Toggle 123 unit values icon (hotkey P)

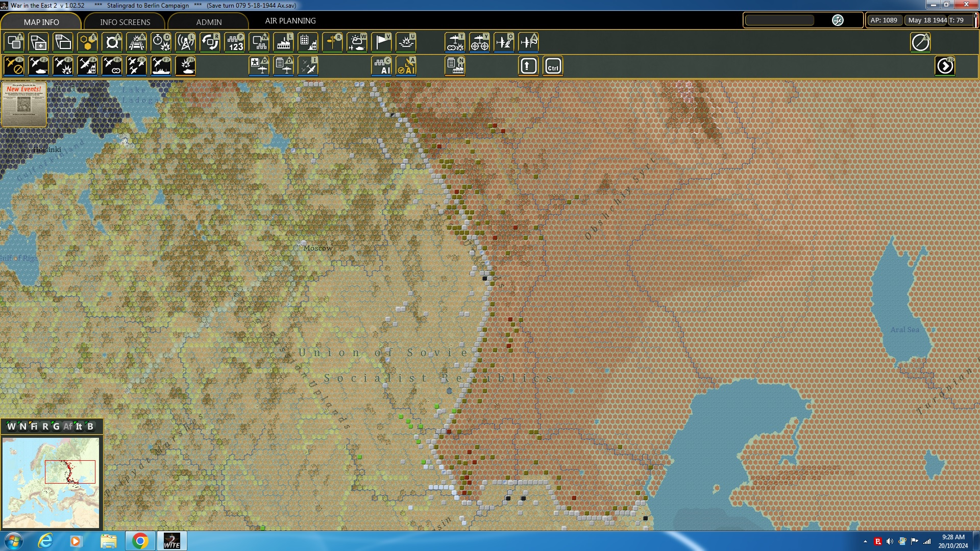click(234, 42)
